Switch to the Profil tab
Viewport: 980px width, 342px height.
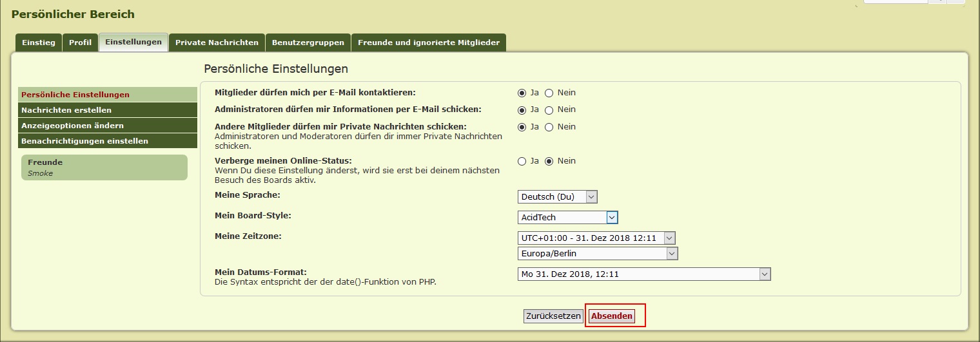[x=81, y=43]
